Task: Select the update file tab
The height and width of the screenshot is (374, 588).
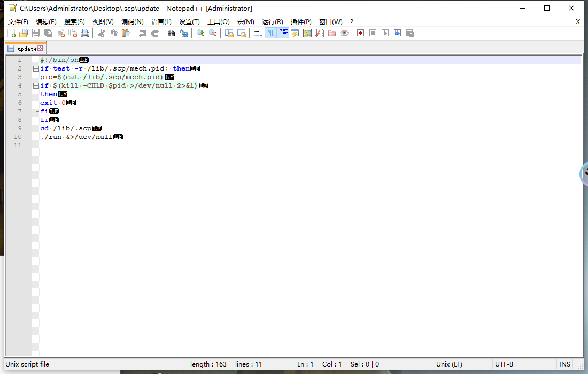Action: coord(27,49)
